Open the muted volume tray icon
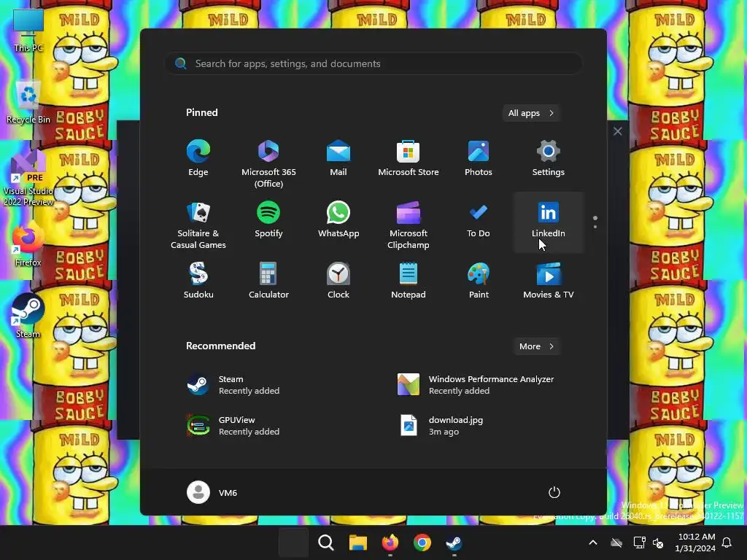Screen dimensions: 747x560 [658, 542]
